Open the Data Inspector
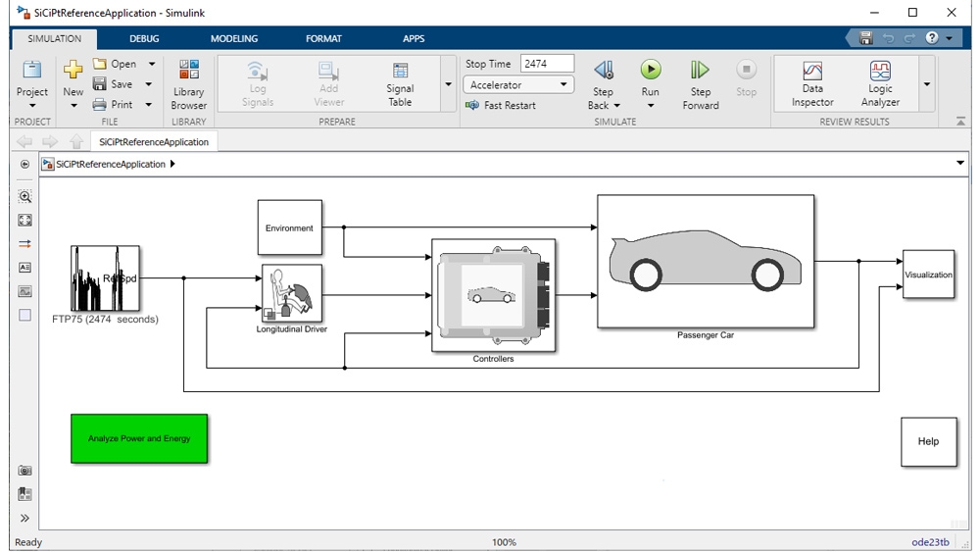 812,82
